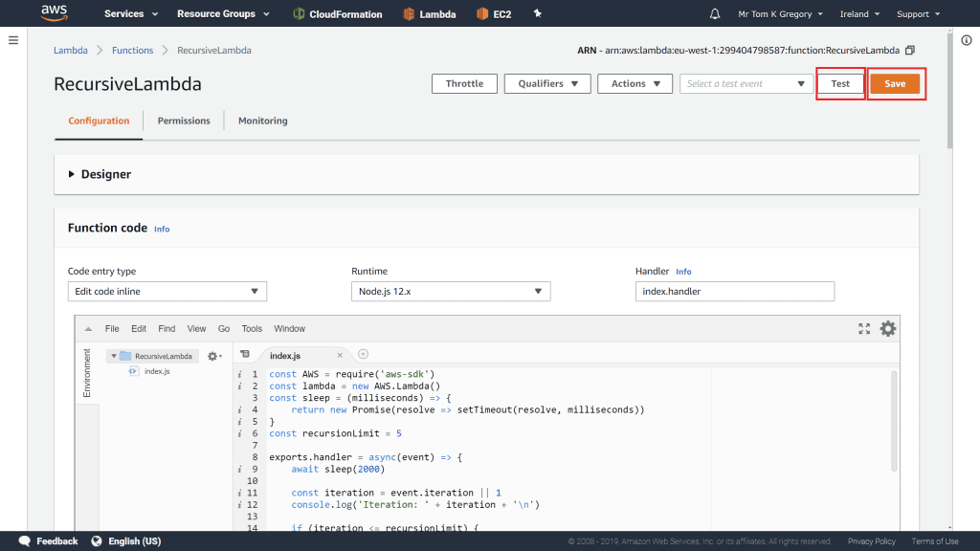Click the Test button
The image size is (980, 551).
tap(840, 83)
